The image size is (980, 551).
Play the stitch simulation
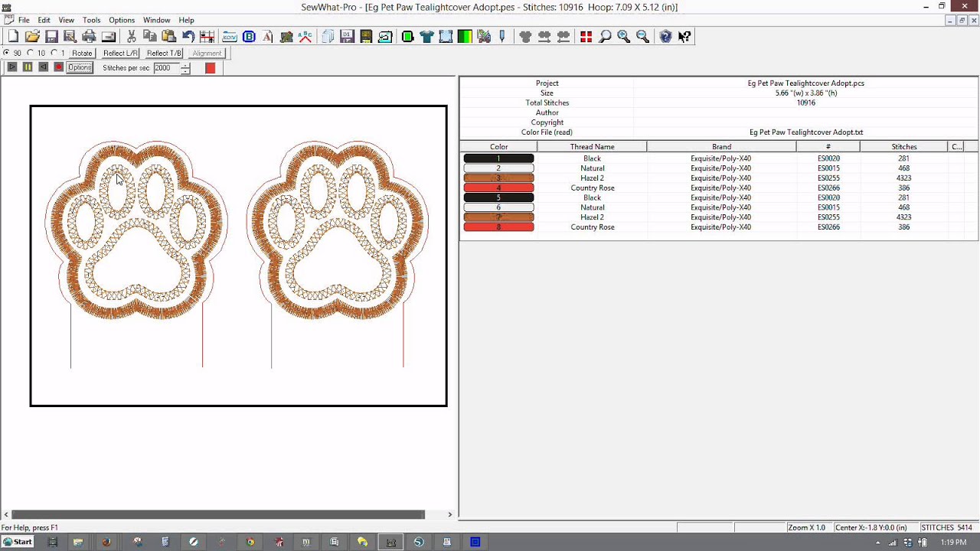12,67
